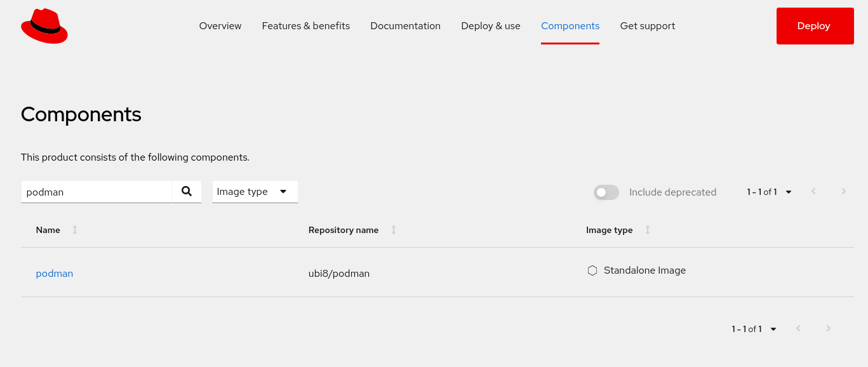Switch to the Documentation tab
Viewport: 868px width, 367px height.
tap(405, 26)
